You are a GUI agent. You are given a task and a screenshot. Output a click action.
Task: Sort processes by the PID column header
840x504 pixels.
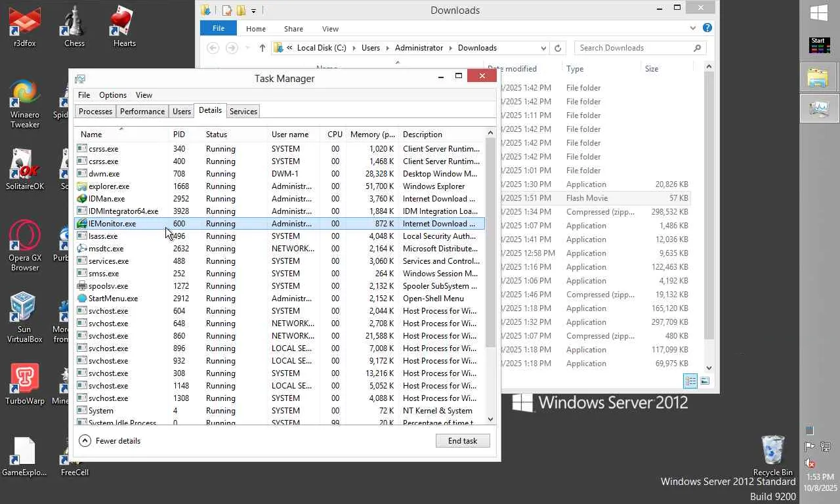click(x=186, y=135)
